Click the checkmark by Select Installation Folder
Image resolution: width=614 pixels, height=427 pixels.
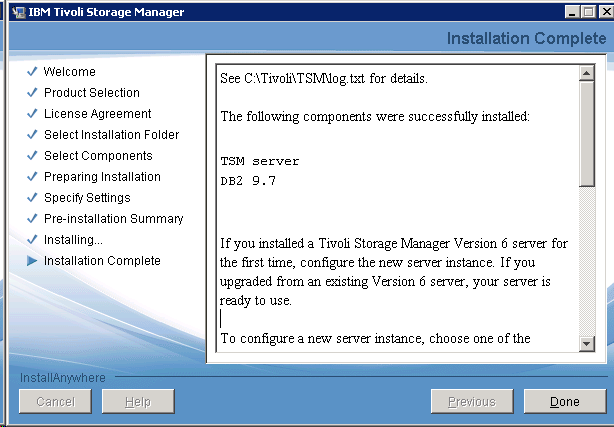pyautogui.click(x=32, y=135)
